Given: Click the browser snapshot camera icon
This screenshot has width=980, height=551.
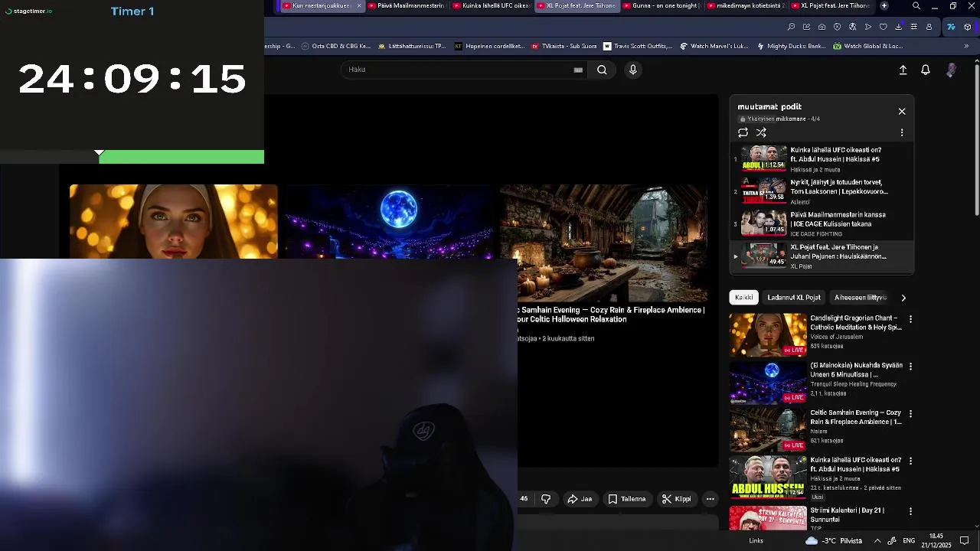Looking at the screenshot, I should pyautogui.click(x=822, y=27).
